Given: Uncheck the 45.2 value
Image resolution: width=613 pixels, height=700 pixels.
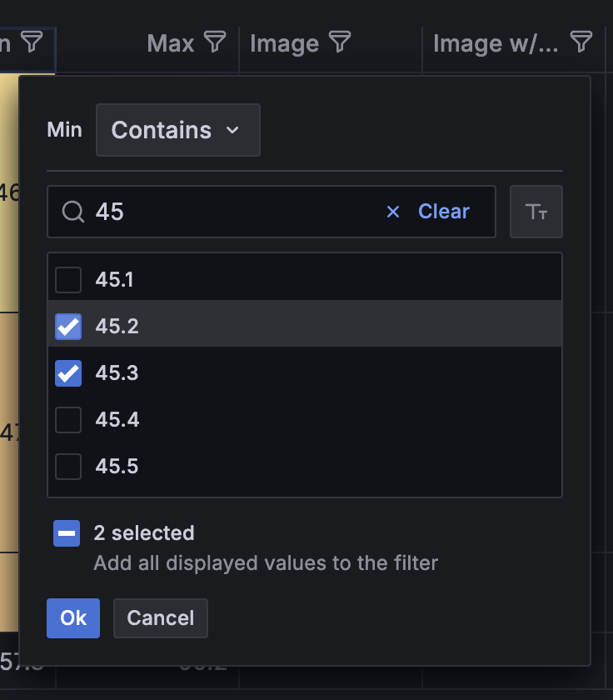Looking at the screenshot, I should coord(68,327).
